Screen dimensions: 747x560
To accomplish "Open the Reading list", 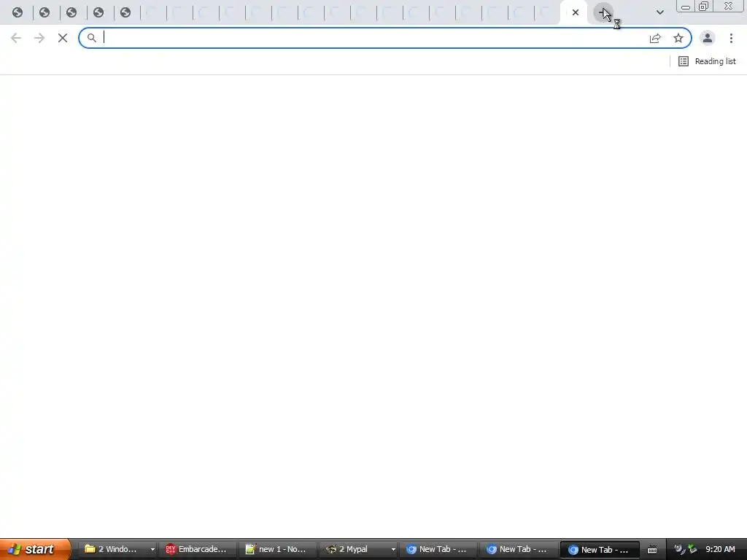I will (707, 61).
